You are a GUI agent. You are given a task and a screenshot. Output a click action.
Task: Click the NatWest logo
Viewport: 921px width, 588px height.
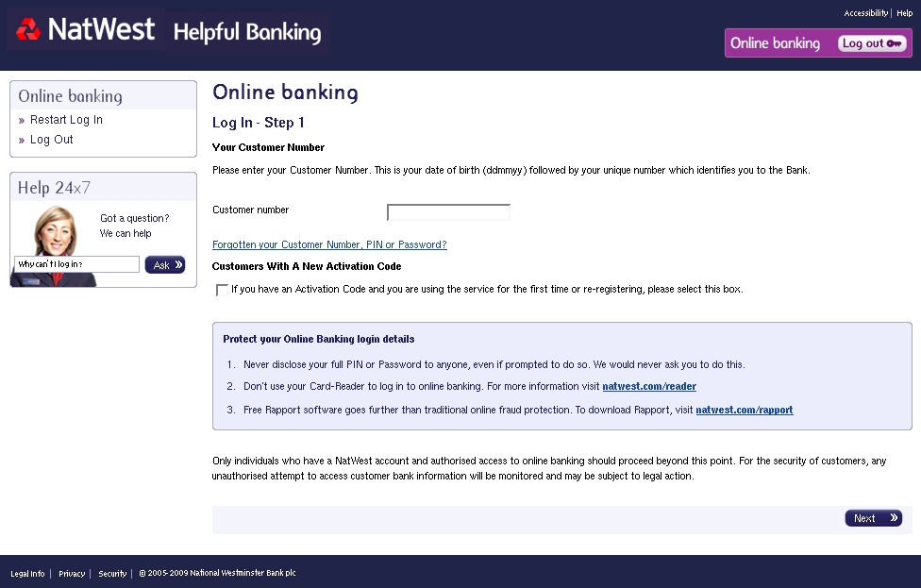86,28
